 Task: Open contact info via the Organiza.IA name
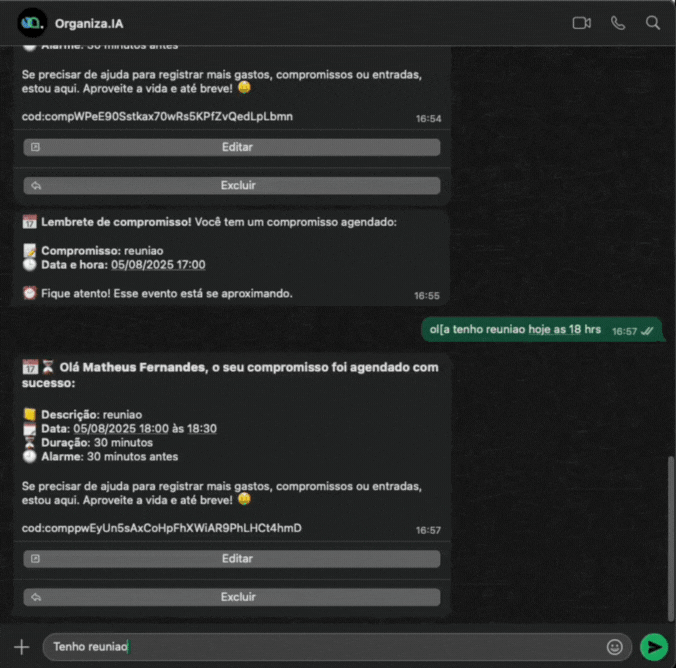coord(89,24)
